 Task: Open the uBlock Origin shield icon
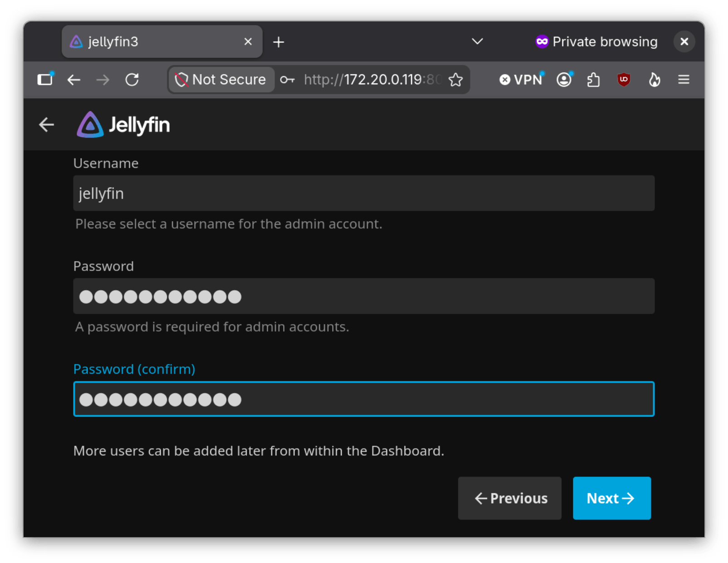(x=624, y=80)
